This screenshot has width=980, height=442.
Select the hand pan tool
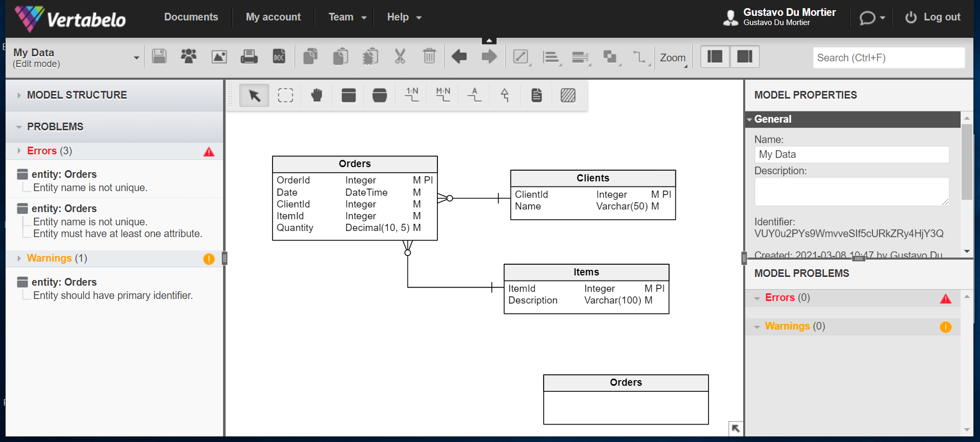[317, 95]
